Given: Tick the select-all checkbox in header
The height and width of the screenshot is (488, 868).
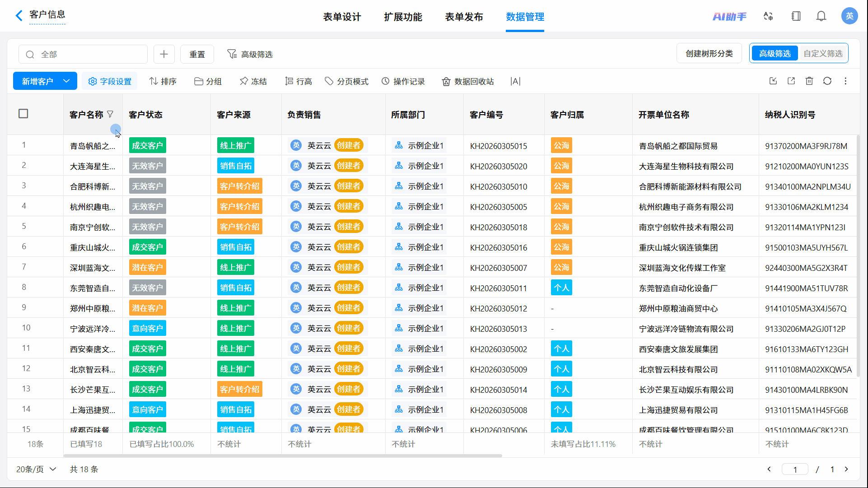Looking at the screenshot, I should (x=23, y=113).
